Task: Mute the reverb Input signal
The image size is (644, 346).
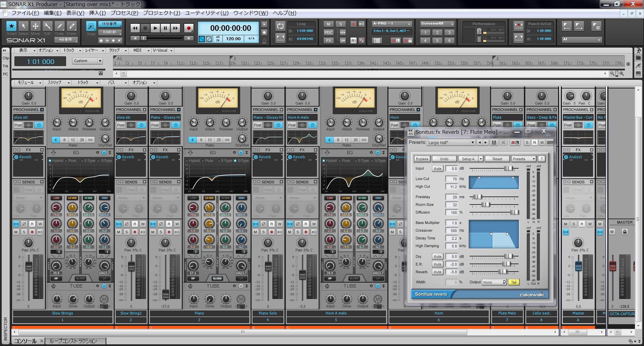Action: (x=437, y=169)
